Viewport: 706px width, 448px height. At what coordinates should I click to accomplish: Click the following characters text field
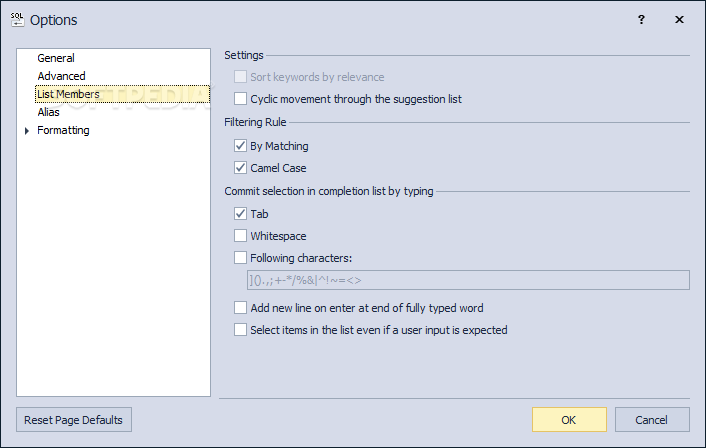pos(468,280)
